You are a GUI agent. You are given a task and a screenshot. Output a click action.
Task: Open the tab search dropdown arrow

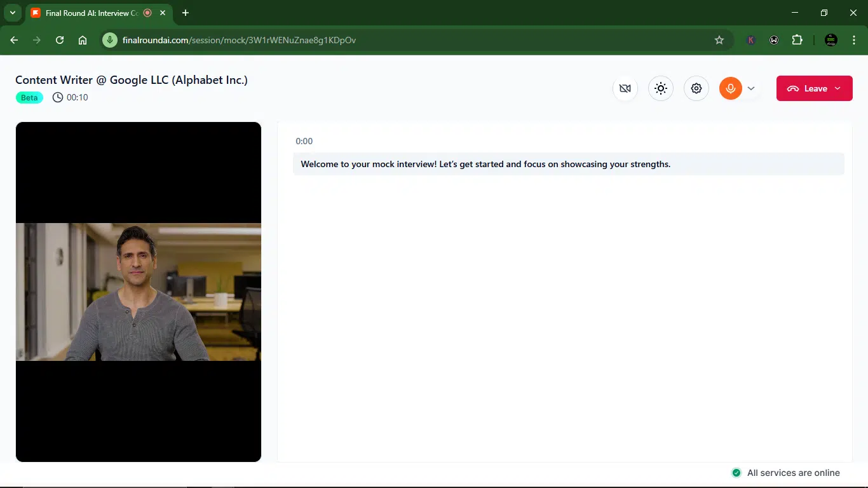tap(12, 13)
